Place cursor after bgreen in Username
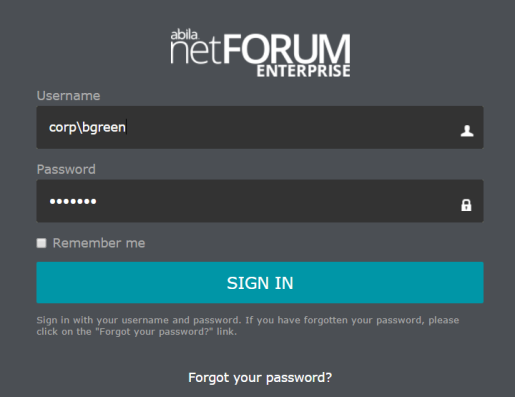515x397 pixels. click(126, 127)
